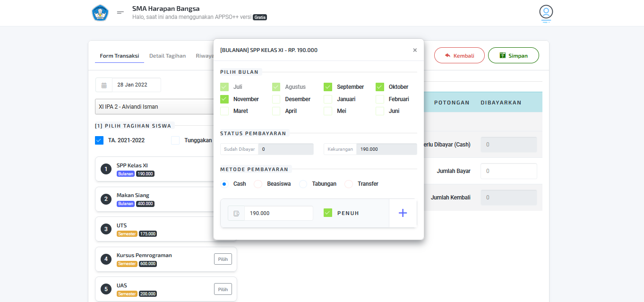The width and height of the screenshot is (644, 302).
Task: Click the calendar icon beside the date
Action: (x=104, y=85)
